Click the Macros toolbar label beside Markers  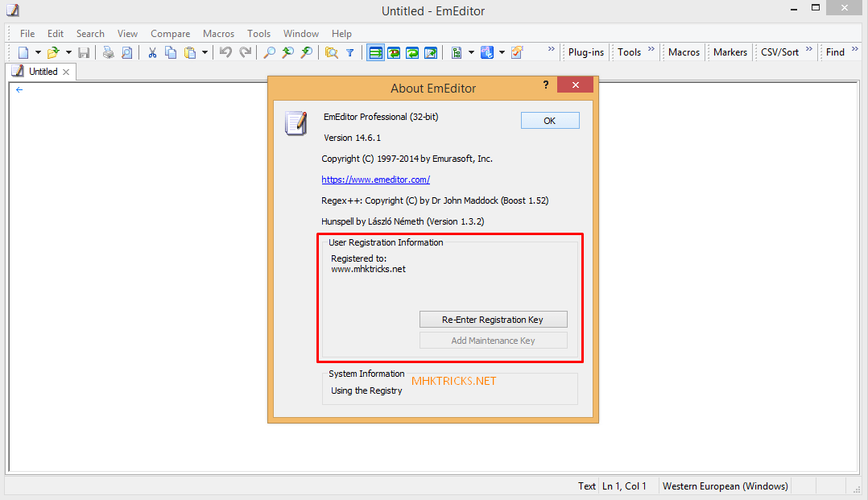684,52
